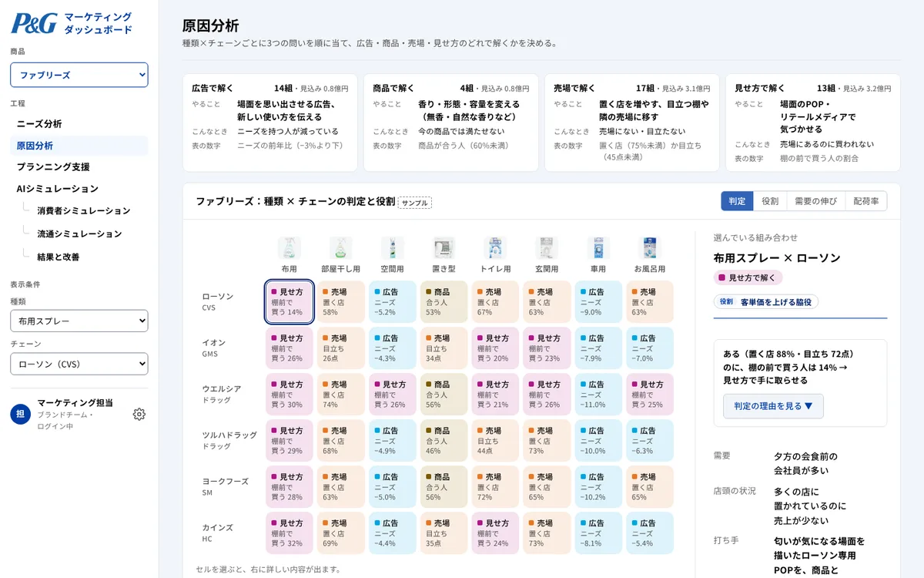Select ローソン 置き型 cell 合う人 53%
Image resolution: width=924 pixels, height=578 pixels.
(x=444, y=302)
